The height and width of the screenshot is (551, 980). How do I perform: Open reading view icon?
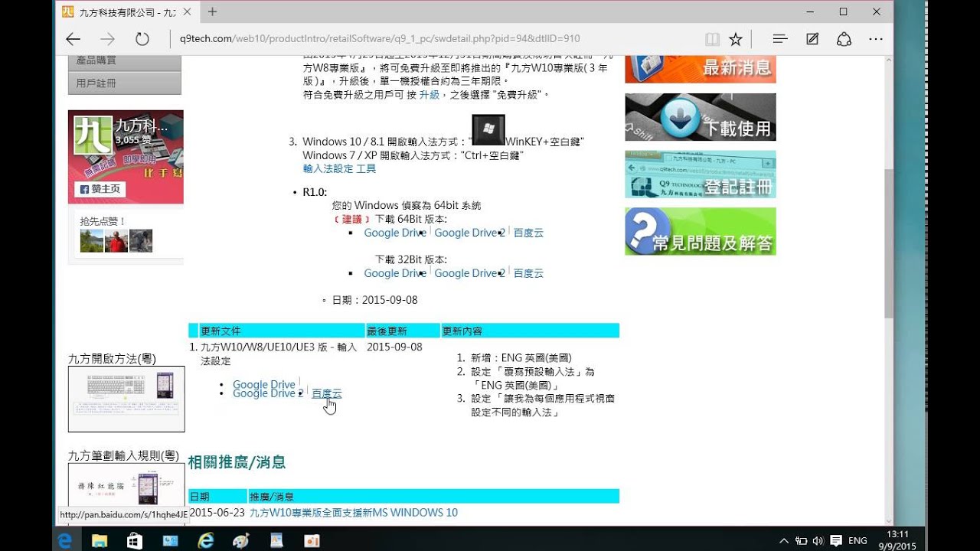tap(712, 39)
